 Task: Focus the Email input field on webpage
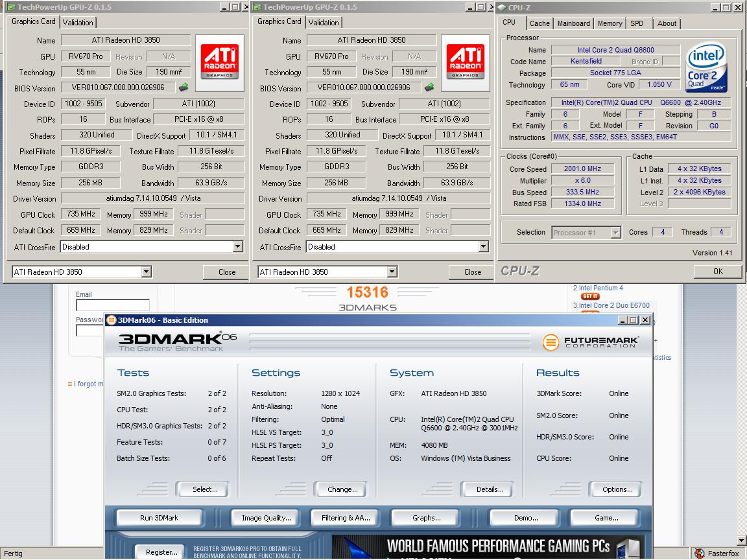tap(113, 305)
